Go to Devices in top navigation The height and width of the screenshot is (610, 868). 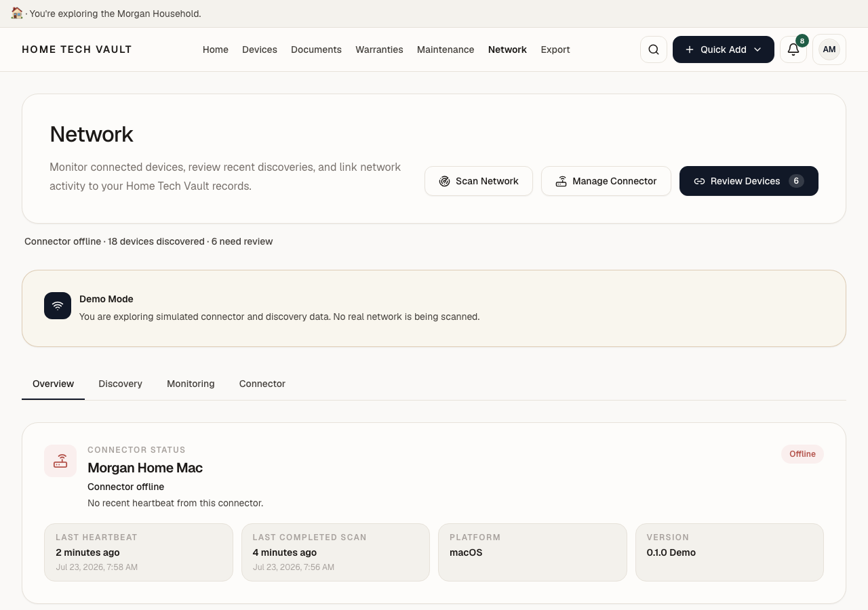pos(260,49)
